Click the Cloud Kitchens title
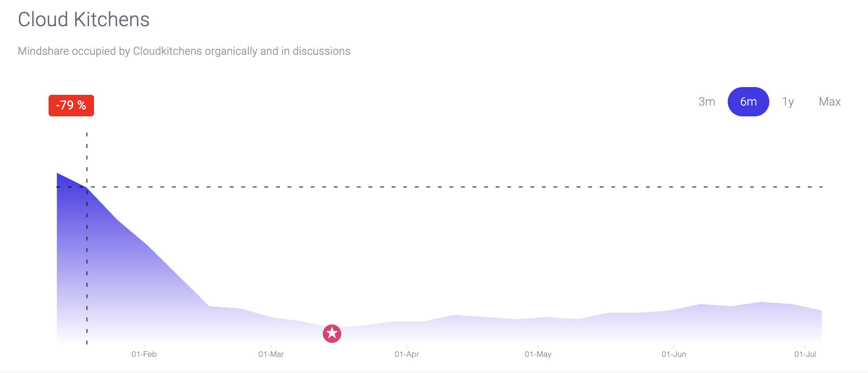The image size is (868, 373). 84,19
